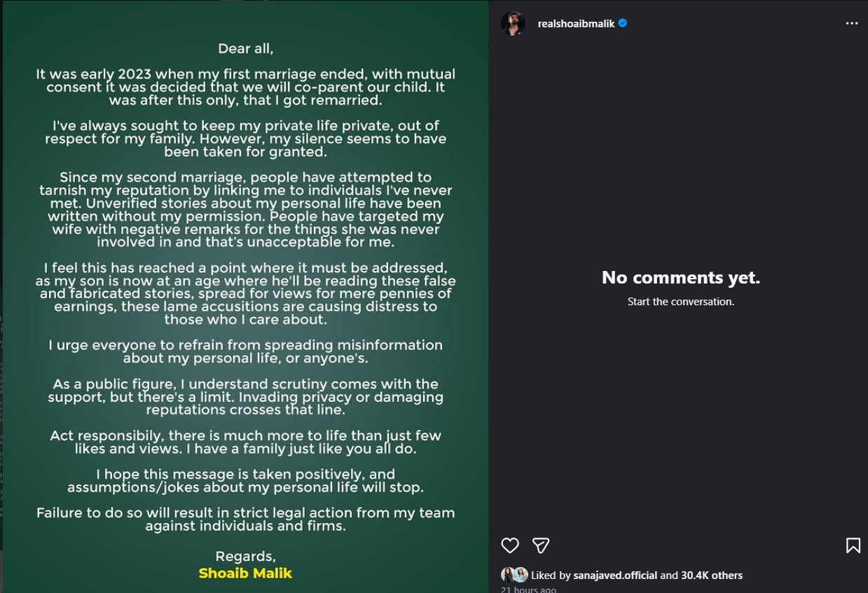The image size is (868, 593).
Task: Open more options three-dot menu
Action: pyautogui.click(x=852, y=24)
